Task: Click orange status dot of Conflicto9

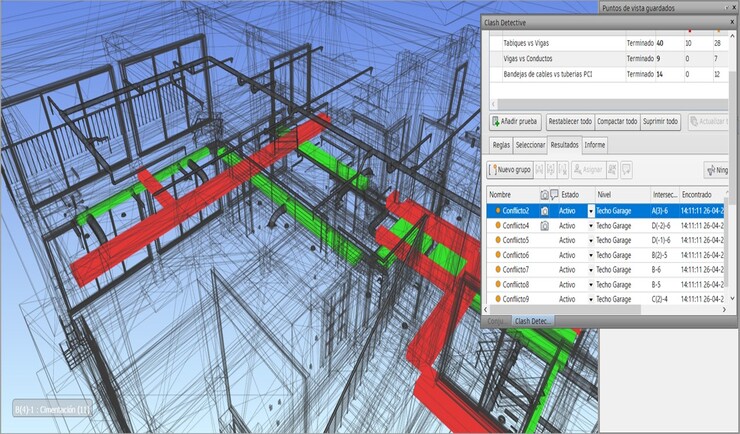Action: point(497,299)
